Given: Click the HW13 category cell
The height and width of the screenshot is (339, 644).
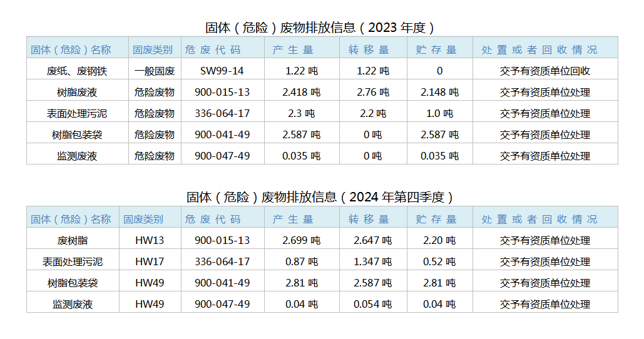Looking at the screenshot, I should click(150, 240).
